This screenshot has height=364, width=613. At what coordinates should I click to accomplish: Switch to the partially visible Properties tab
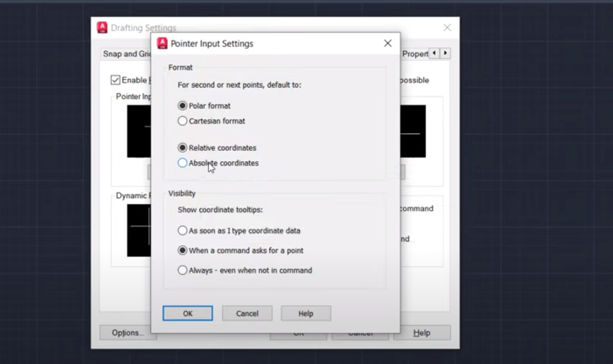pos(414,54)
